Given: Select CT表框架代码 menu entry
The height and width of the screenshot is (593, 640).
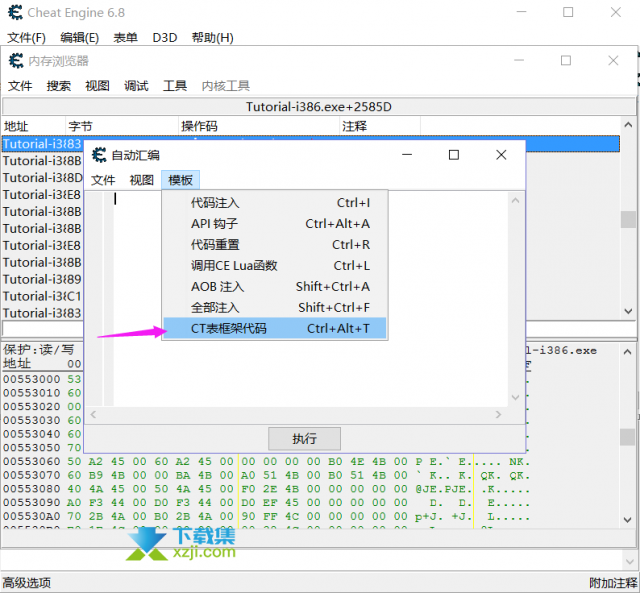Looking at the screenshot, I should coord(275,328).
